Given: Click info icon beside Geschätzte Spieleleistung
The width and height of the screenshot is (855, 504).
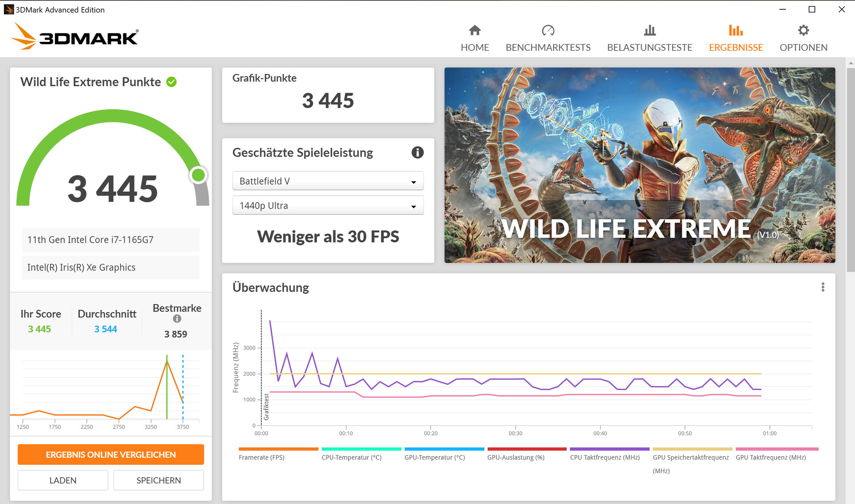Looking at the screenshot, I should click(417, 153).
